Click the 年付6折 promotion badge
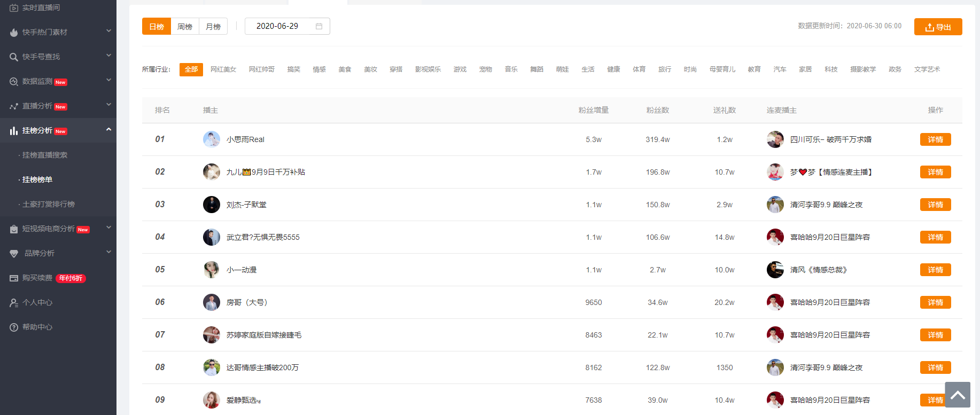The width and height of the screenshot is (980, 415). tap(71, 278)
